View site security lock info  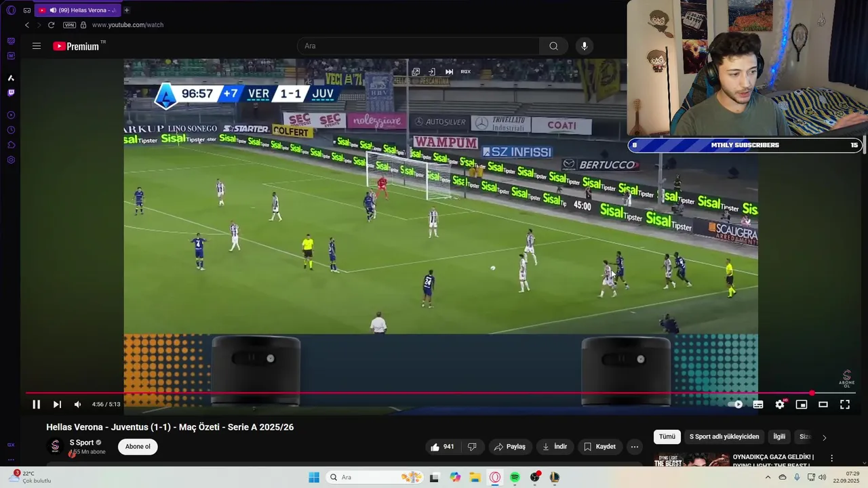click(x=83, y=25)
